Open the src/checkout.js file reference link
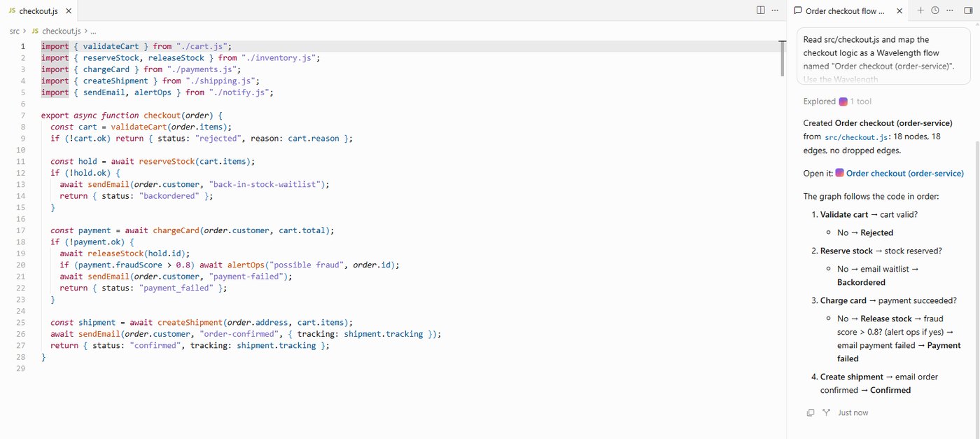 pyautogui.click(x=857, y=137)
